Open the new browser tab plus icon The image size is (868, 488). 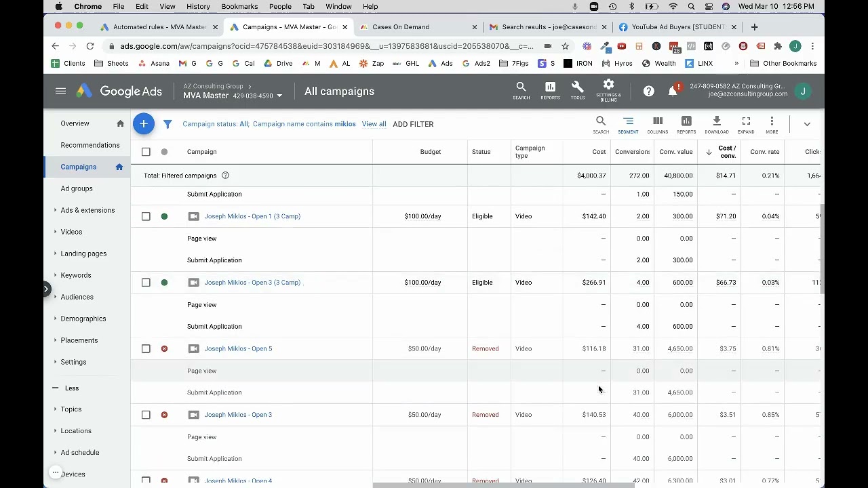pos(754,27)
